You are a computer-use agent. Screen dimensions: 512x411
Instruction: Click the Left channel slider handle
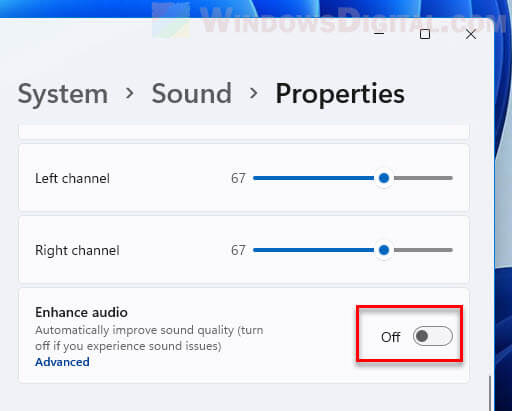pyautogui.click(x=384, y=178)
